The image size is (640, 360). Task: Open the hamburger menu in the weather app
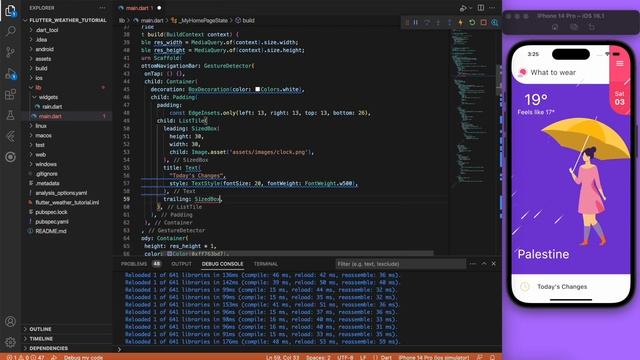click(620, 63)
